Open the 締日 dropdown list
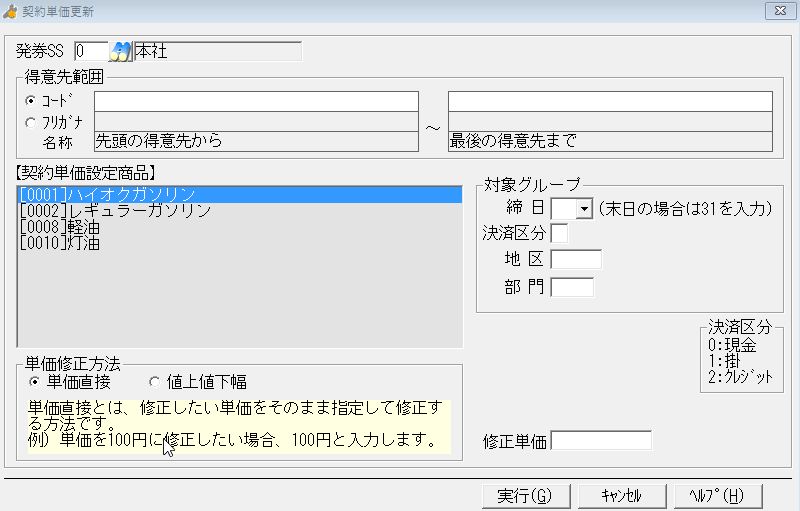The width and height of the screenshot is (800, 511). coord(584,209)
